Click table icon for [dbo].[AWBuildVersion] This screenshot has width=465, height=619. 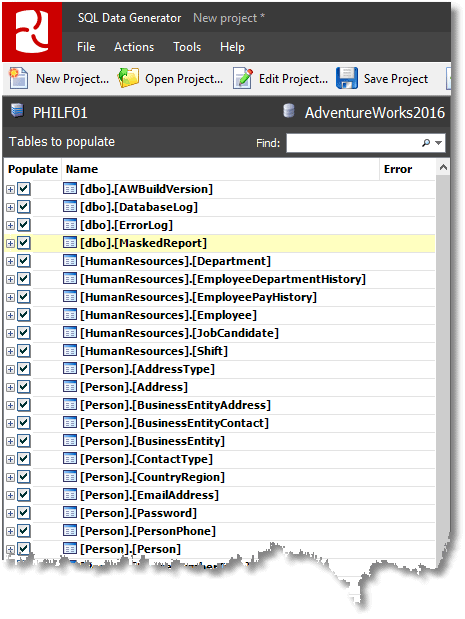(70, 188)
